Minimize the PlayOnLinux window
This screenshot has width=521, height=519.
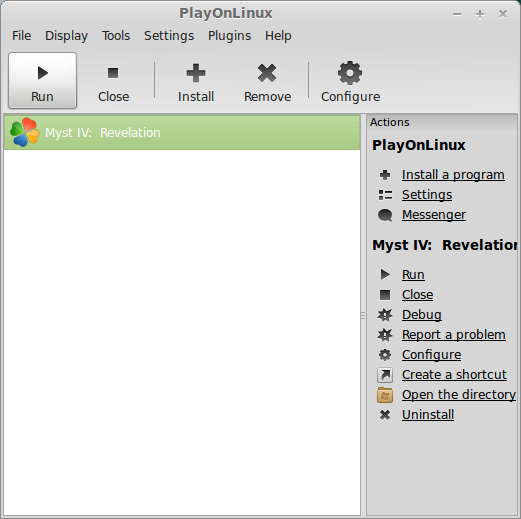(457, 14)
